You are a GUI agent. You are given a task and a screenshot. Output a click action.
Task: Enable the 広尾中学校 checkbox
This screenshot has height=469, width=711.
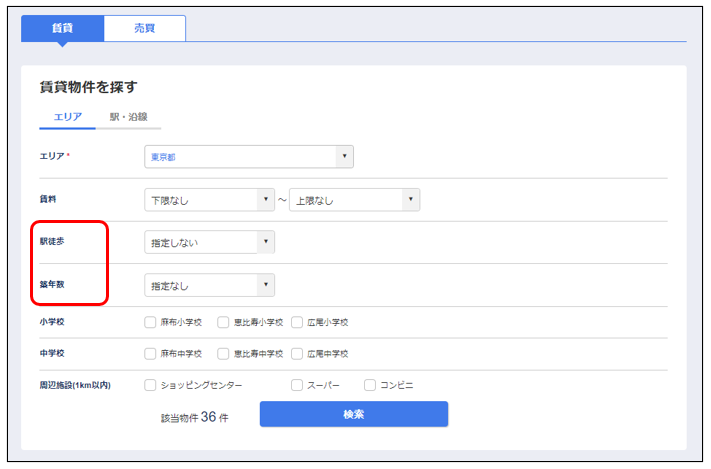point(297,354)
